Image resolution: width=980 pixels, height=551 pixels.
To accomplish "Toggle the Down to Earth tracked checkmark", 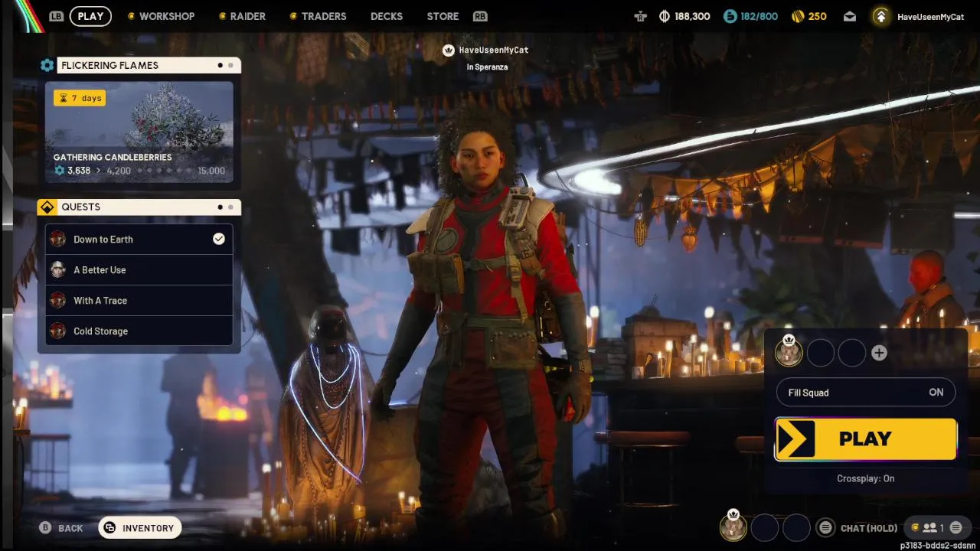I will [x=219, y=240].
